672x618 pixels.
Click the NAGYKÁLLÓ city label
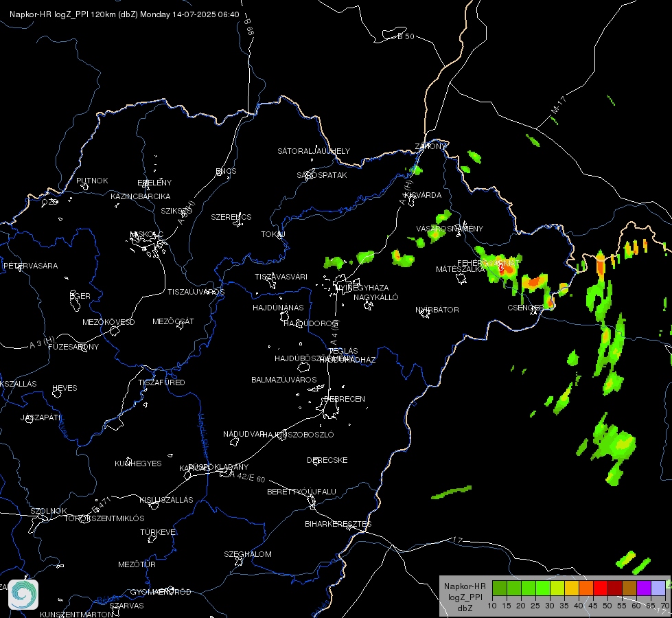click(376, 297)
